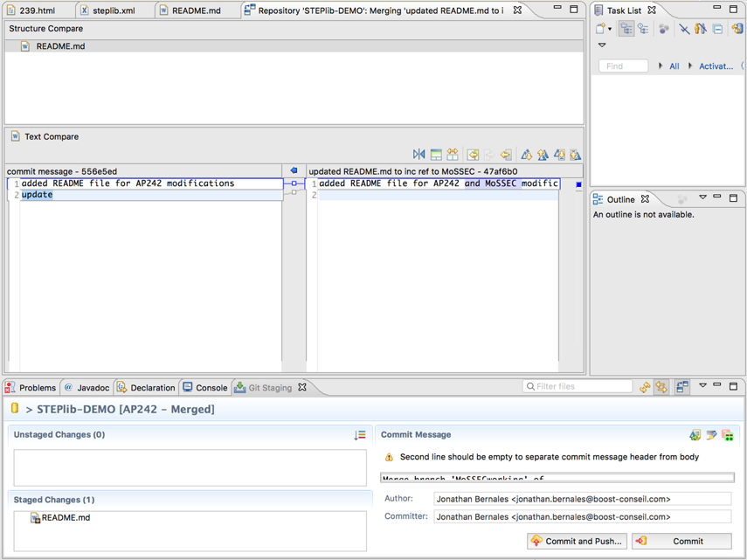Click Synchronize Changed icon in Task List
This screenshot has height=560, width=747.
pyautogui.click(x=737, y=29)
